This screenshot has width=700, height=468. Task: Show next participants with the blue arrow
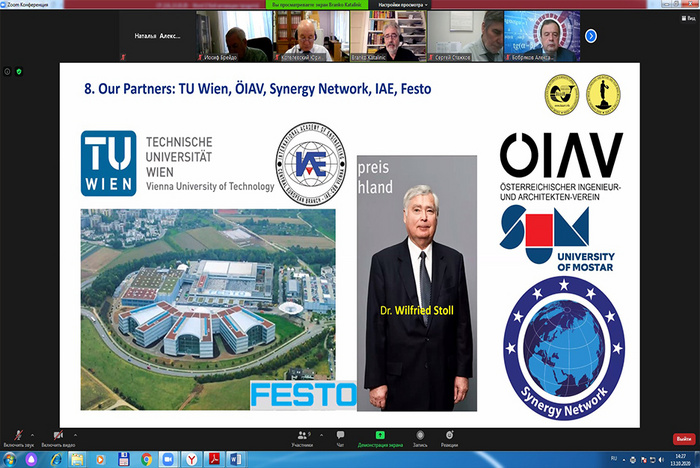[x=591, y=36]
